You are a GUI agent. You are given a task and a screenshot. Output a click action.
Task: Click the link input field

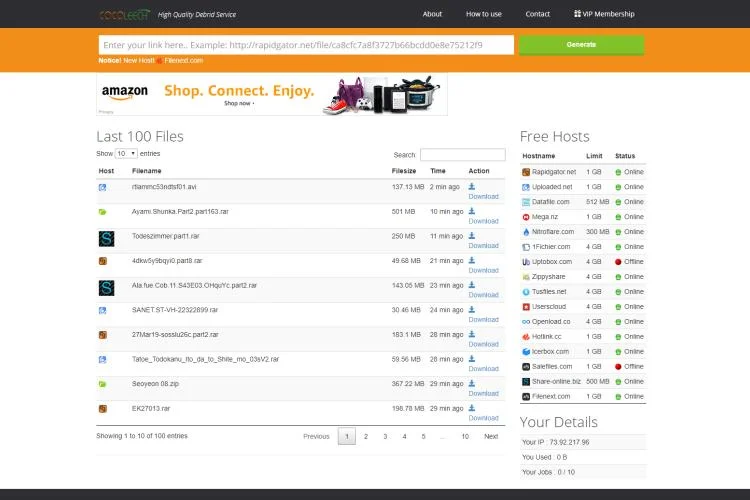point(306,45)
